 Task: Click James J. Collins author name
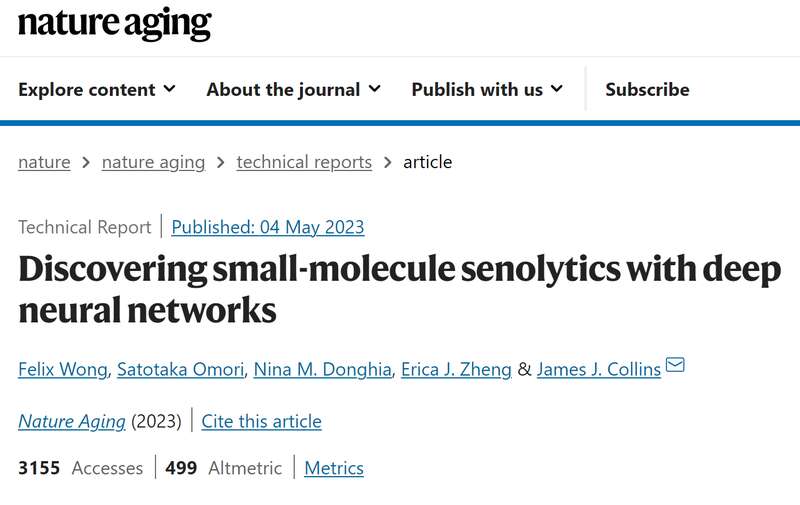pos(598,369)
